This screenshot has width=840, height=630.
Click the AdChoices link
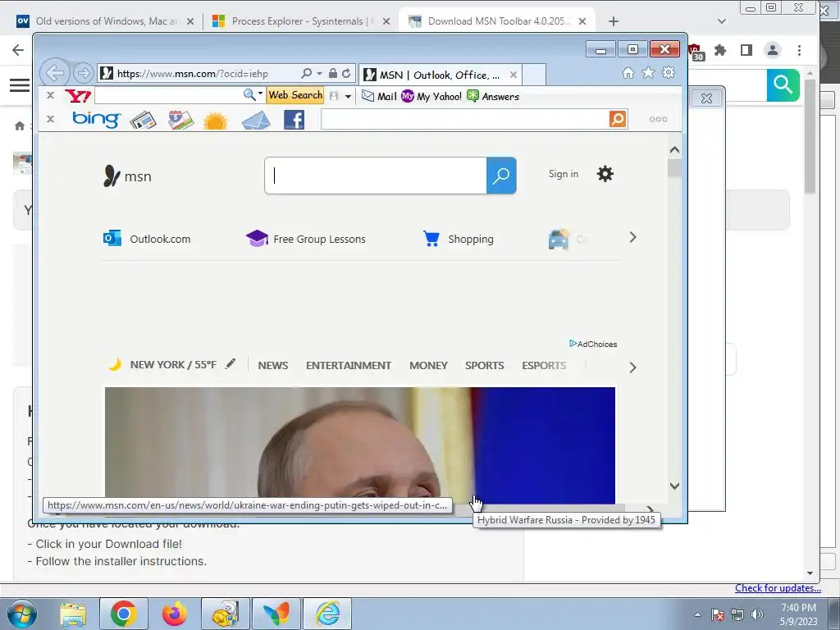(593, 344)
